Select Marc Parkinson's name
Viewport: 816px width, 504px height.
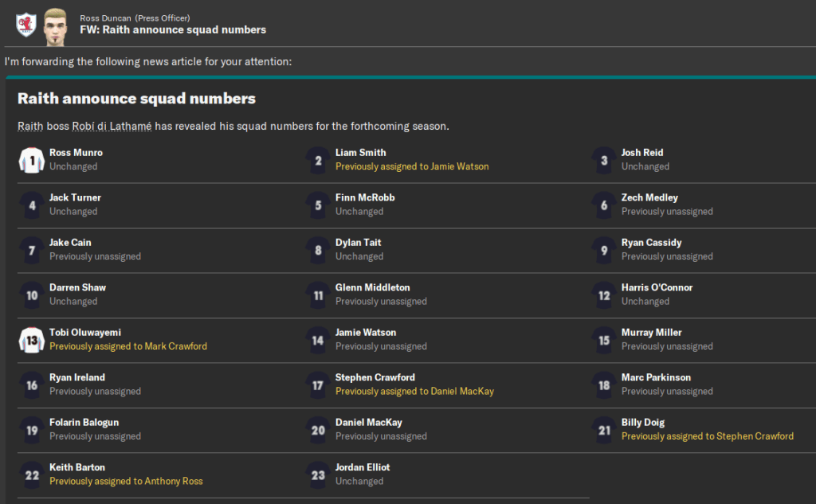(x=656, y=377)
